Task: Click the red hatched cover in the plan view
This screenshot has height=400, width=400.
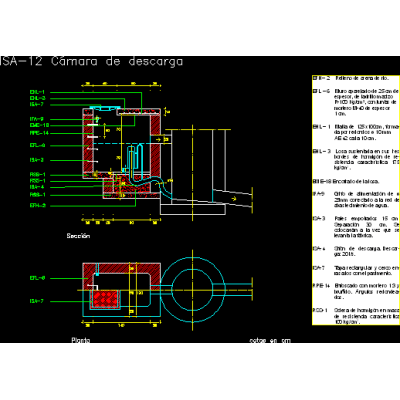Action: click(105, 299)
